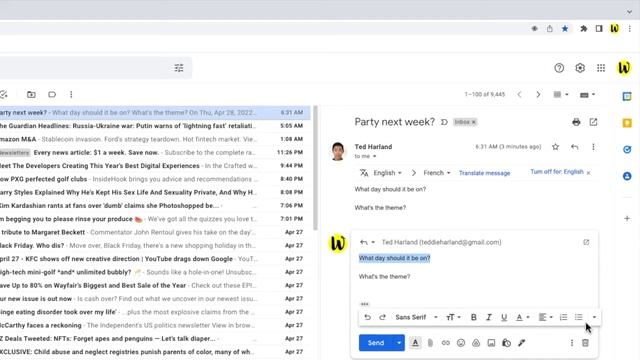This screenshot has height=360, width=640.
Task: Insert an emoji
Action: click(461, 343)
